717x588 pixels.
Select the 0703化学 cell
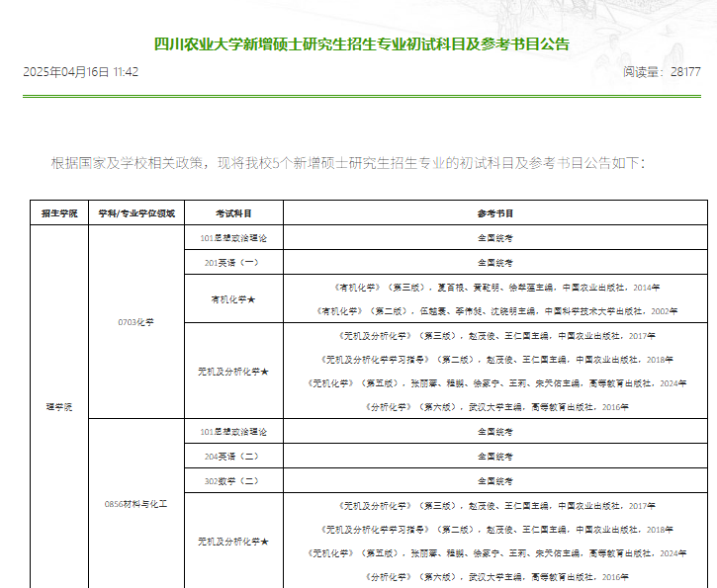pos(136,322)
